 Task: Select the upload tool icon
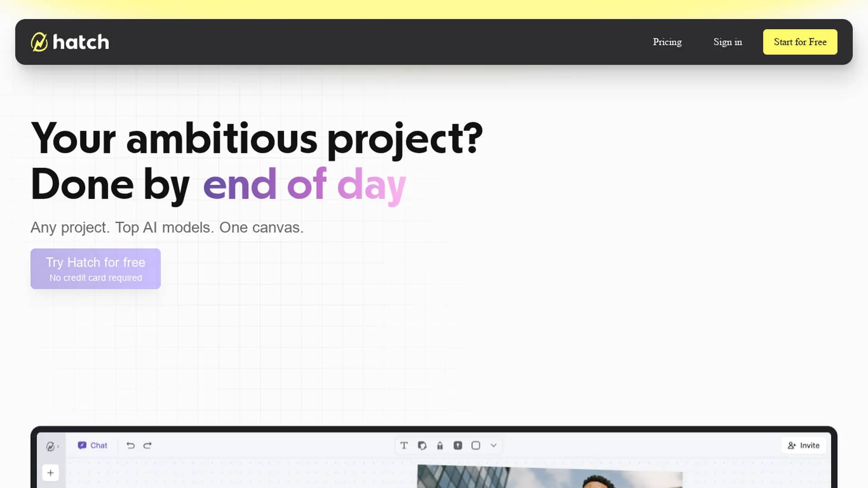pos(458,446)
